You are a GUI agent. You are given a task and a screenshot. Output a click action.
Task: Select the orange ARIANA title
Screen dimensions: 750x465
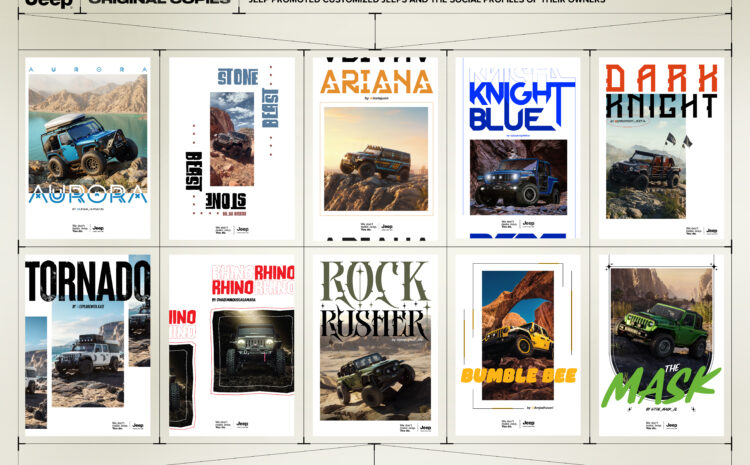tap(376, 82)
